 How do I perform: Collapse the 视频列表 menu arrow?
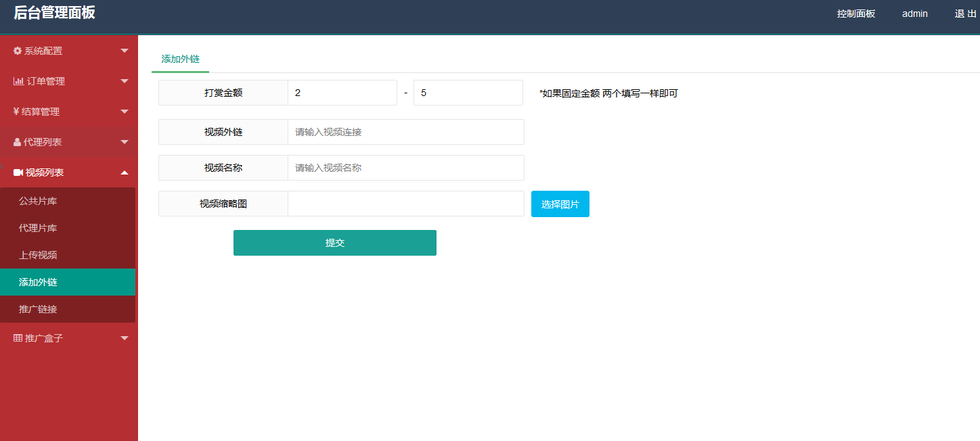pos(125,172)
